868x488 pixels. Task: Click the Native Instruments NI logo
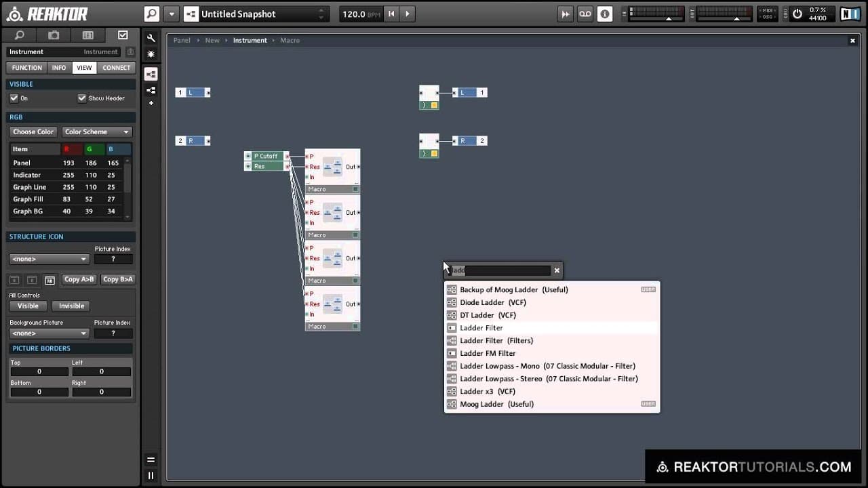tap(850, 14)
